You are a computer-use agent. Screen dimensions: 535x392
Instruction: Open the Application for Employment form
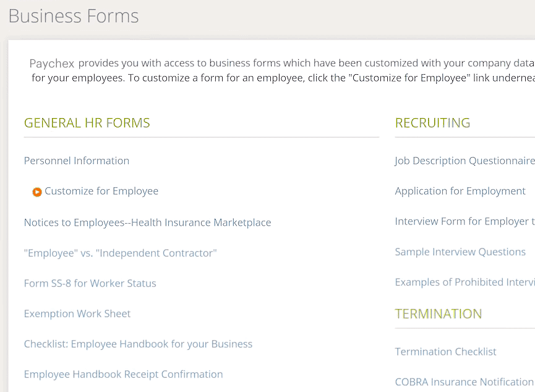click(460, 191)
